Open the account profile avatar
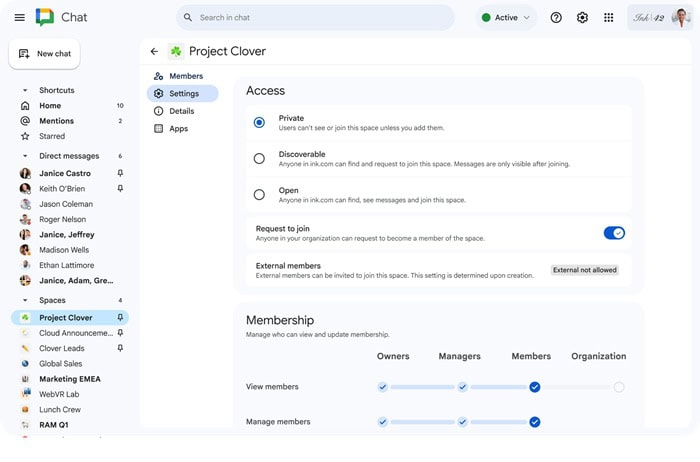Viewport: 700px width, 462px height. pos(681,17)
